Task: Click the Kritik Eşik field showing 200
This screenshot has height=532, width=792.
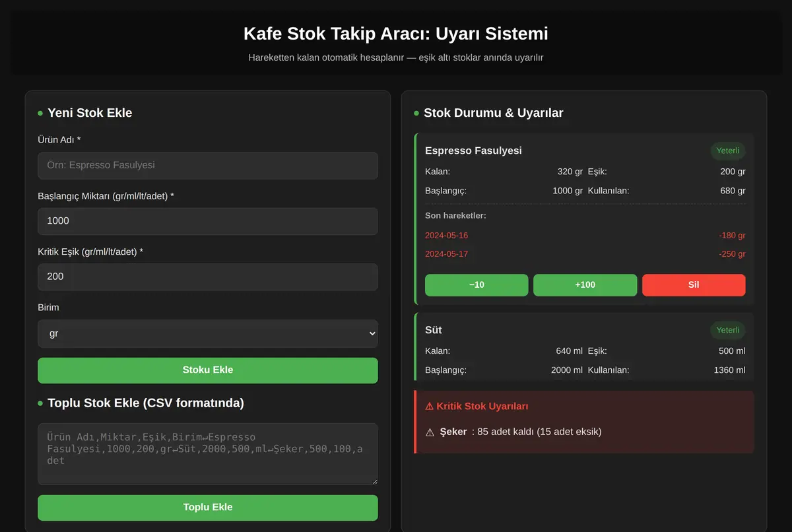Action: tap(208, 277)
